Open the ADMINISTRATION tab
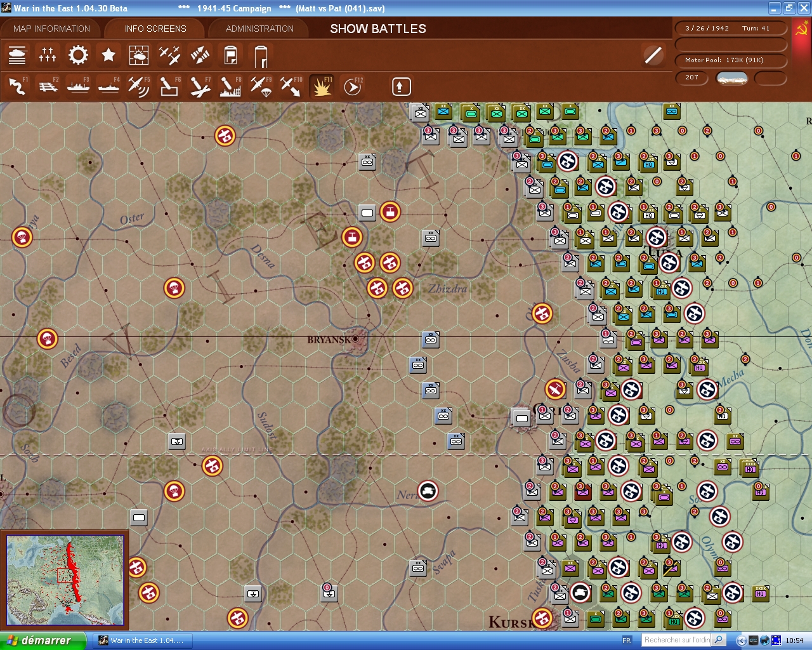This screenshot has width=812, height=650. click(259, 29)
